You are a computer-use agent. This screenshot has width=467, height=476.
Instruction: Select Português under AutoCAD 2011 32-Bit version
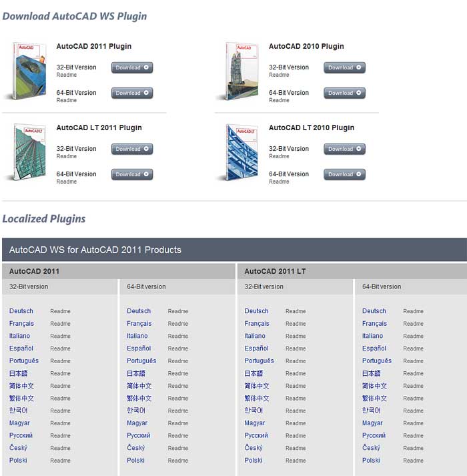click(x=23, y=361)
